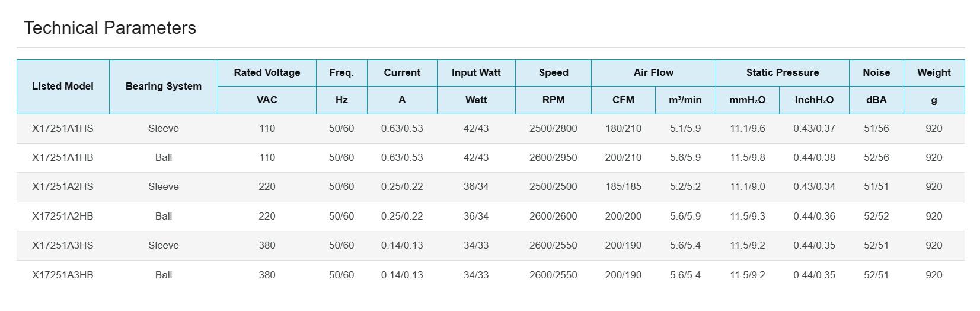980x311 pixels.
Task: Select the Input Watt header
Action: point(476,72)
